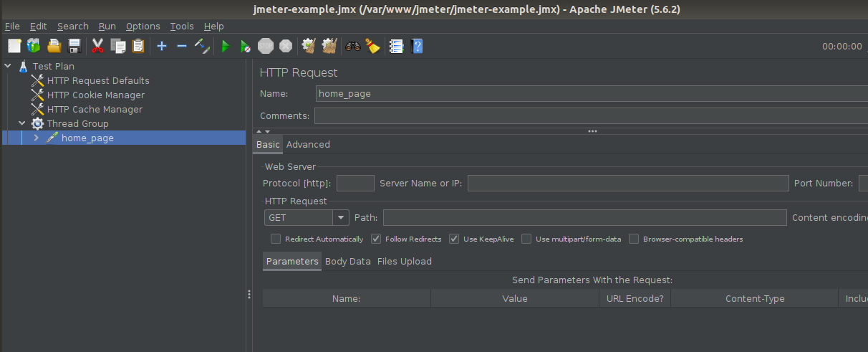Open the Run menu
This screenshot has height=352, width=868.
(x=107, y=26)
